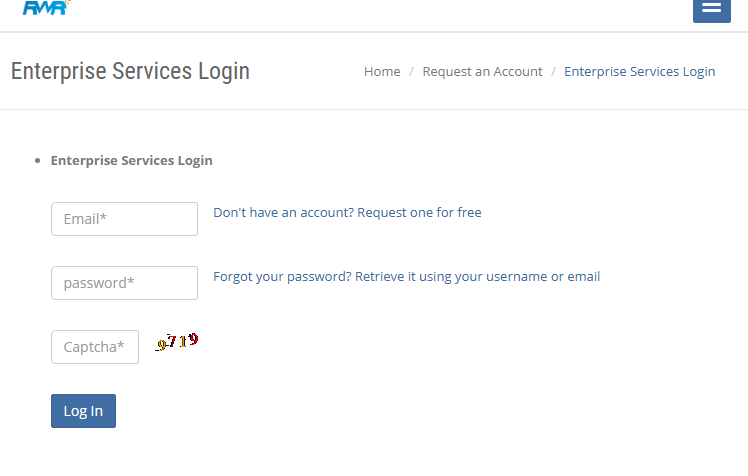Click the white header bar beside the logo
748x476 pixels.
(x=350, y=10)
